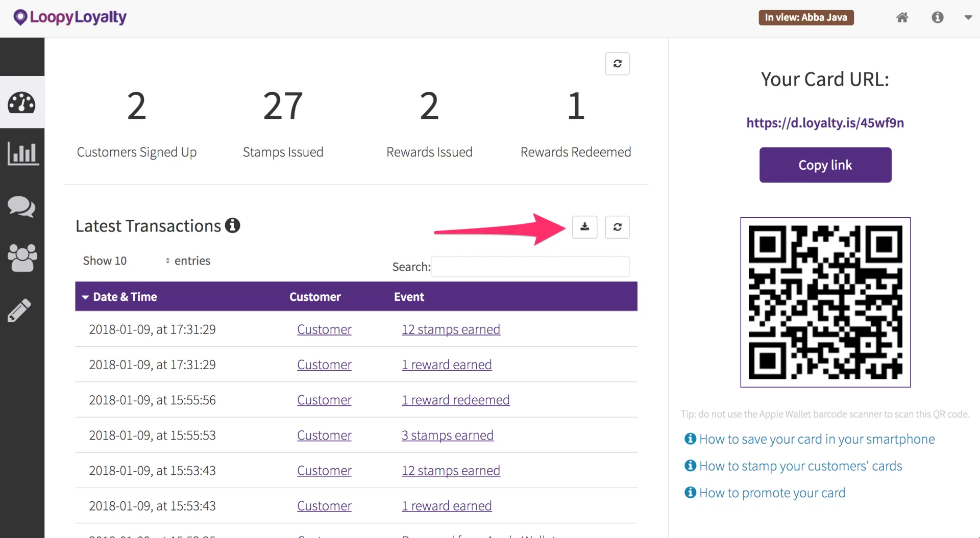Click the LoopyLoyalty logo
Image resolution: width=980 pixels, height=538 pixels.
[70, 17]
